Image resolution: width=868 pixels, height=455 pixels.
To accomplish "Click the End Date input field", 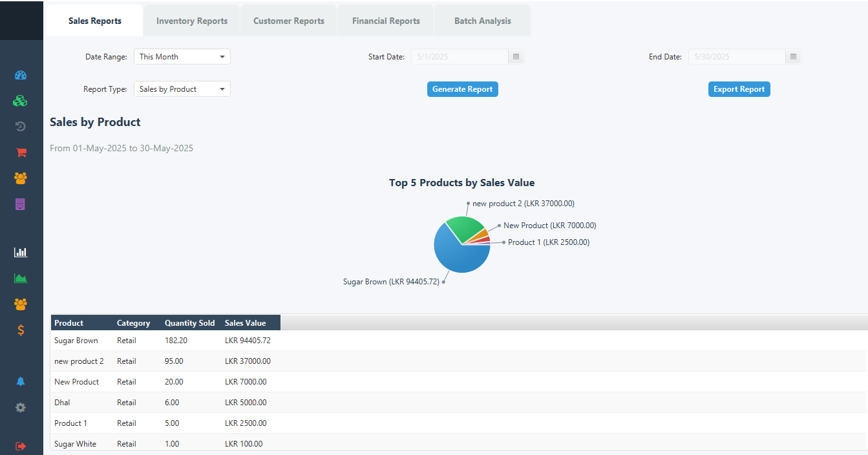I will (737, 57).
